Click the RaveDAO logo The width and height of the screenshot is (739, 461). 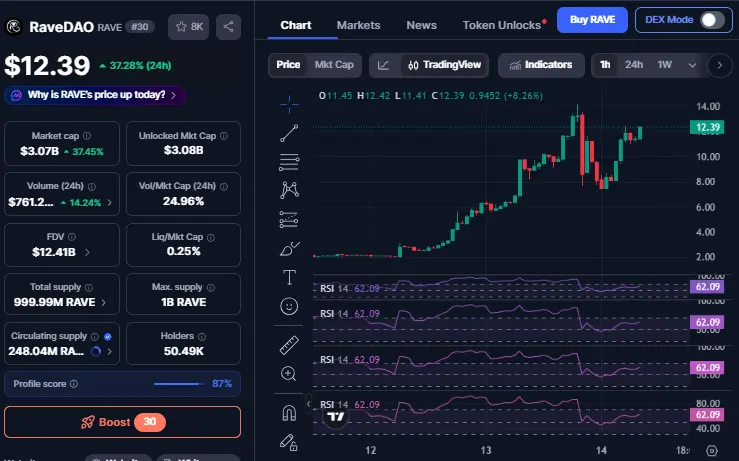tap(14, 27)
